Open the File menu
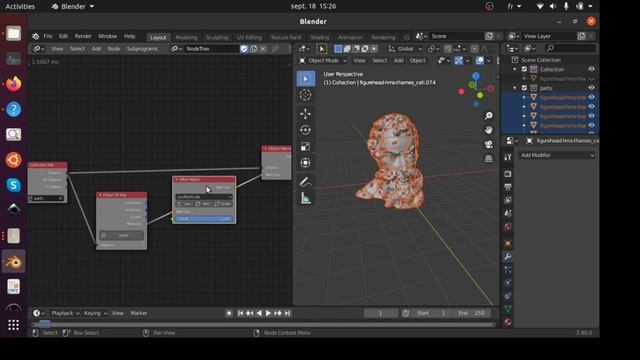Image resolution: width=640 pixels, height=360 pixels. click(48, 36)
